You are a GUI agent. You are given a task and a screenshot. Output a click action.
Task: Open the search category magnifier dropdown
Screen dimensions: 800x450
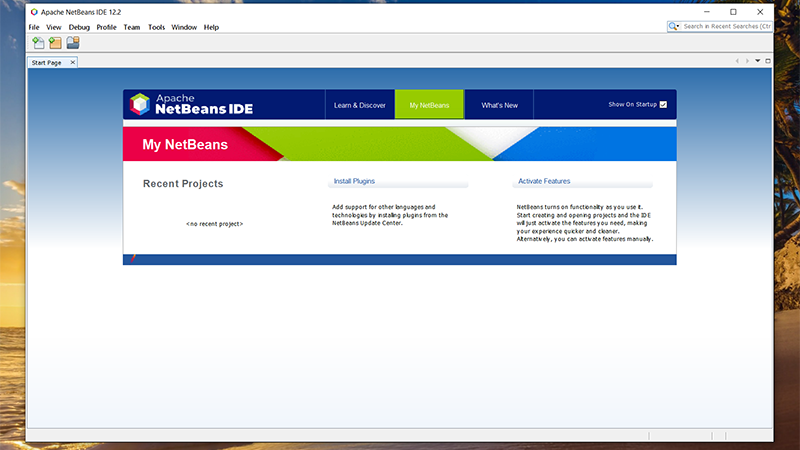click(x=674, y=27)
